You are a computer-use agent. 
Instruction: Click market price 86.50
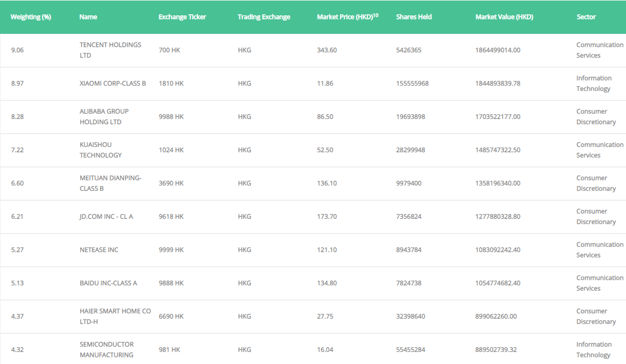[x=325, y=117]
